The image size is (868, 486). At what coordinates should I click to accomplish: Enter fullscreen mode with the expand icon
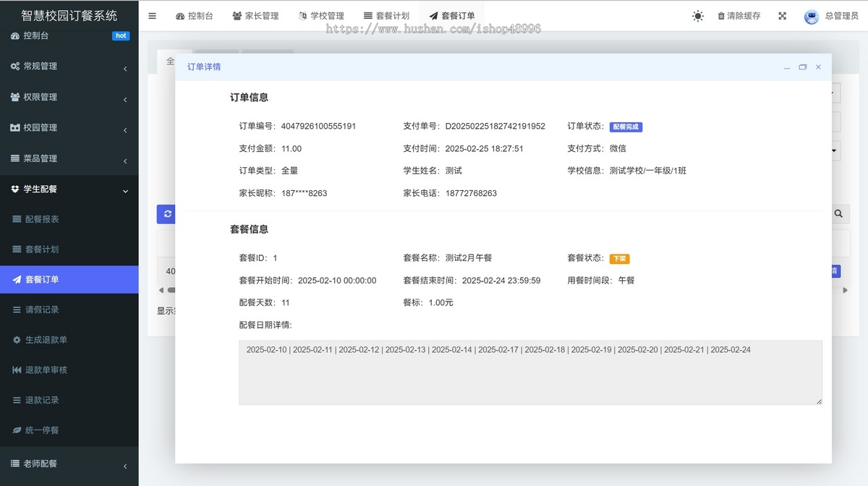pos(782,16)
